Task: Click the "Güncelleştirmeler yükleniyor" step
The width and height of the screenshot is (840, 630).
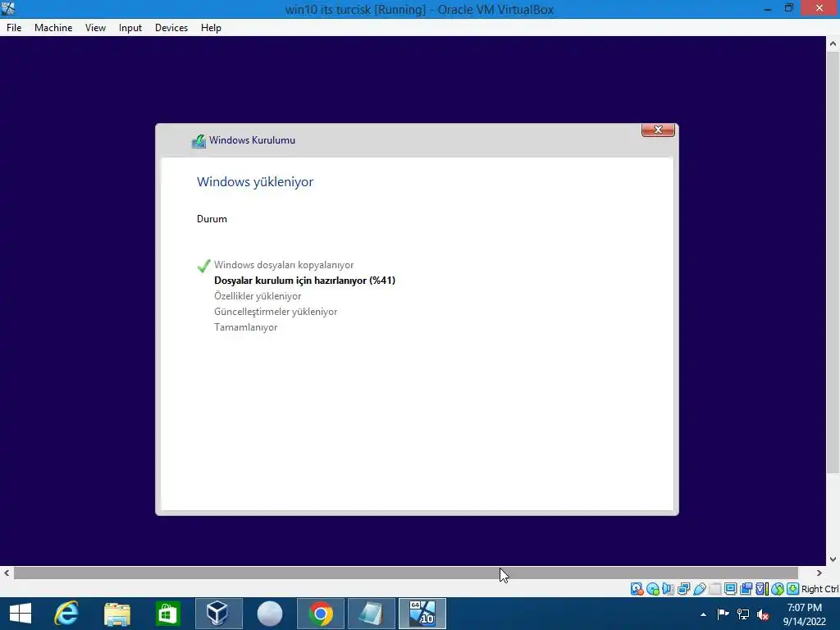Action: click(276, 312)
